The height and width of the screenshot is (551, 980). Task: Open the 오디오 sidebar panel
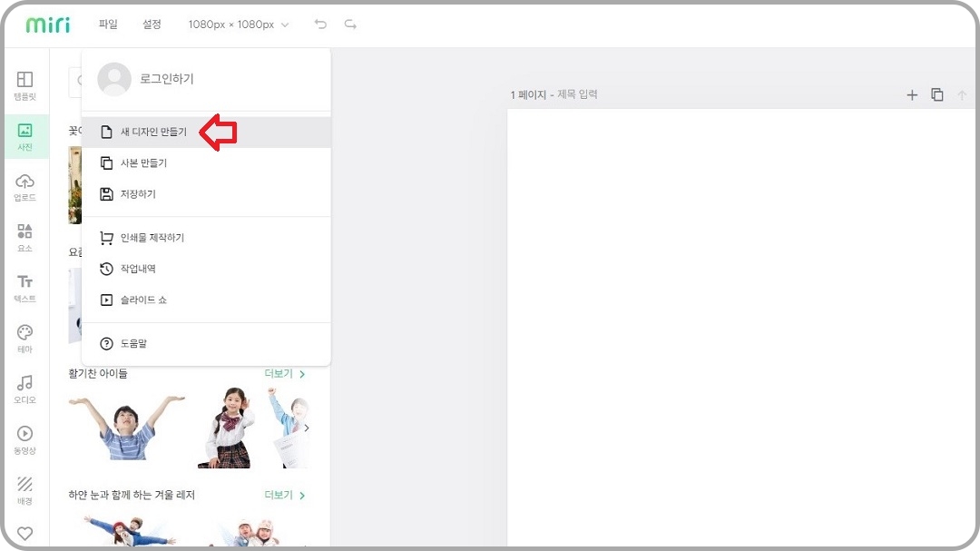pyautogui.click(x=25, y=389)
